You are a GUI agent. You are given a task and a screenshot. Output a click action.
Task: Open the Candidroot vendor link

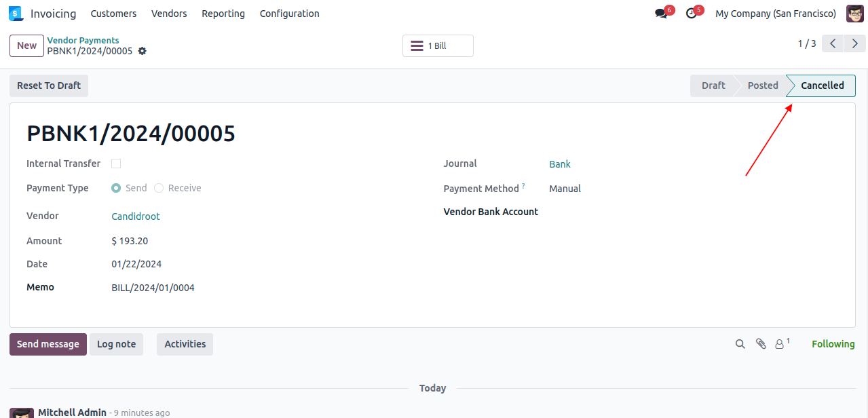[x=136, y=216]
